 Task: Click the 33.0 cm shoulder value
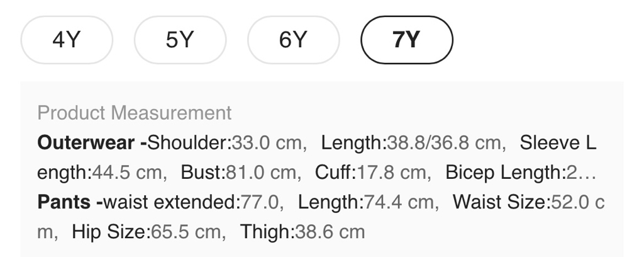[267, 142]
